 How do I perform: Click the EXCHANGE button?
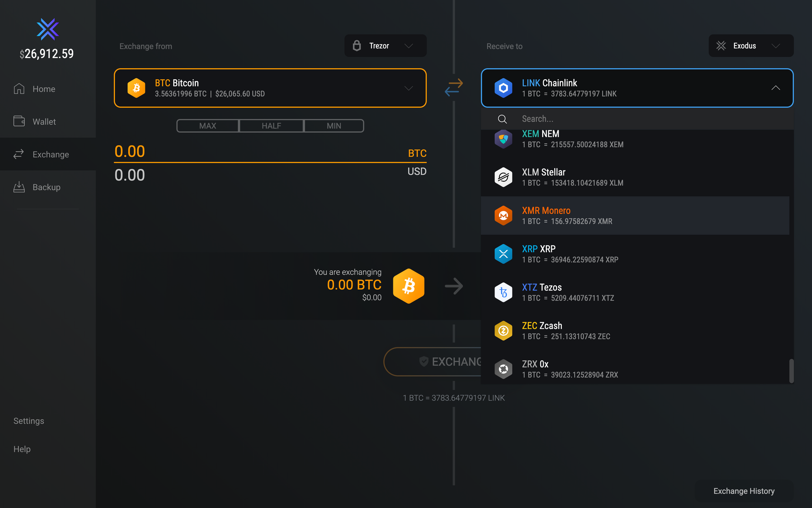[432, 361]
